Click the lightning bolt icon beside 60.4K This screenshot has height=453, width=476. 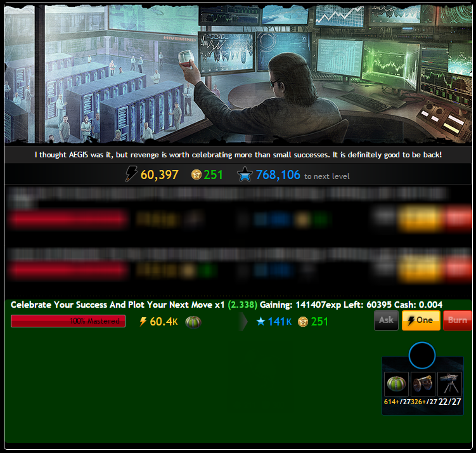[x=143, y=322]
